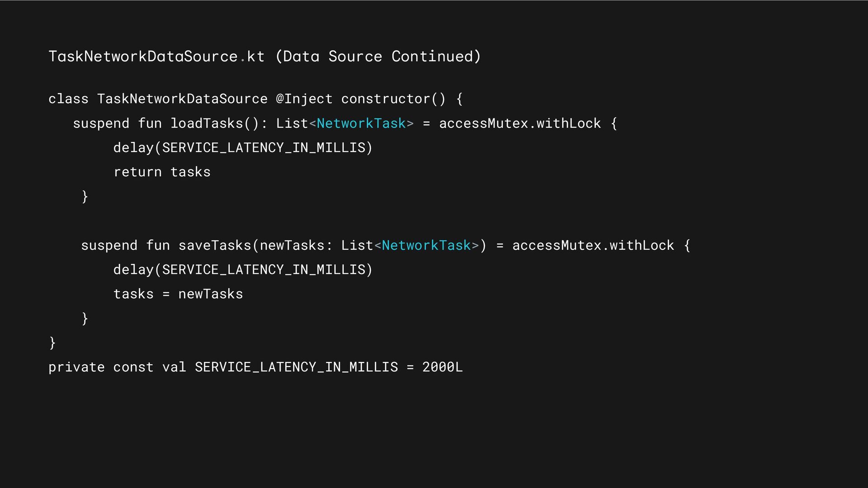Screen dimensions: 868x488
Task: Click 'NetworkTask' in the saveTasks parameter type
Action: (x=426, y=245)
